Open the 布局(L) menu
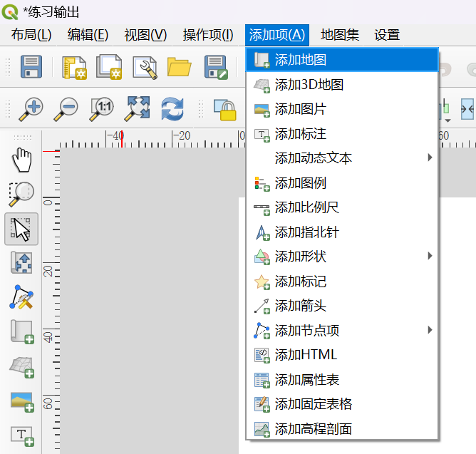This screenshot has width=476, height=454. tap(31, 35)
